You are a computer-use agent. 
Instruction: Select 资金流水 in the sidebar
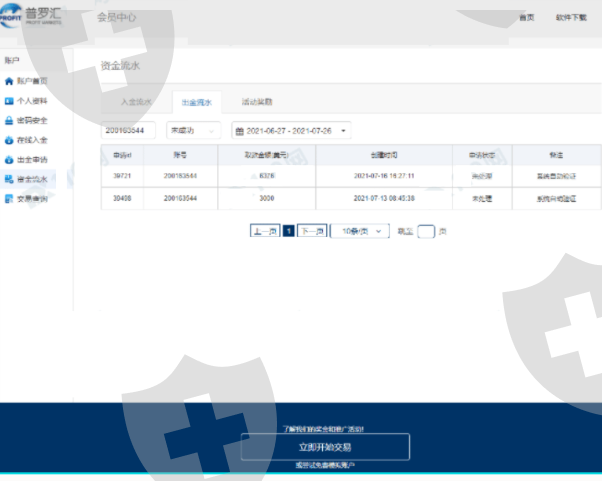point(32,179)
